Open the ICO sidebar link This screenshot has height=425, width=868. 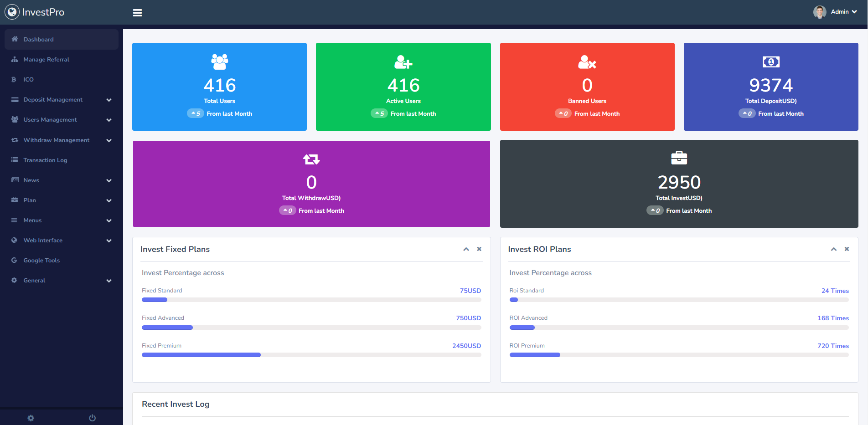[x=28, y=80]
